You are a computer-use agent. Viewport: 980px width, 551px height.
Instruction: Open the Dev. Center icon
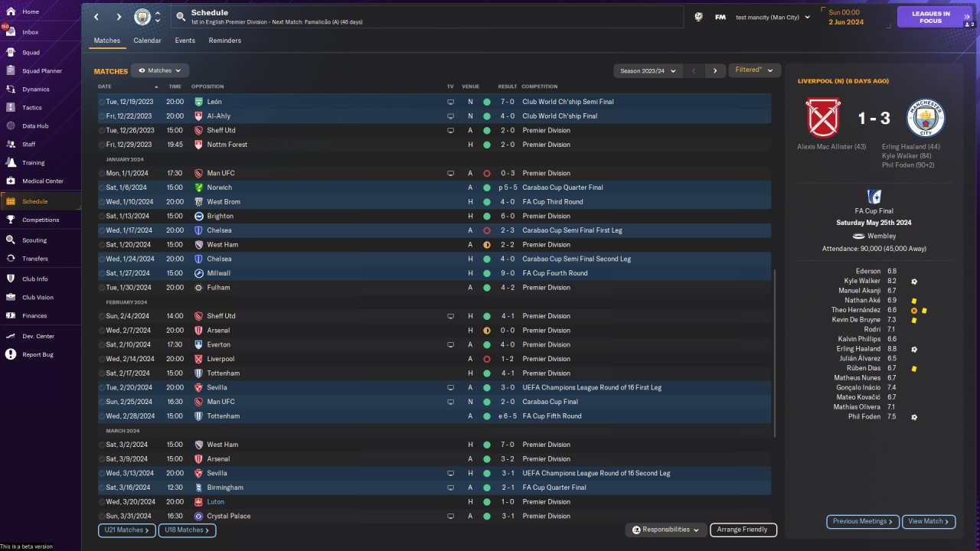11,336
